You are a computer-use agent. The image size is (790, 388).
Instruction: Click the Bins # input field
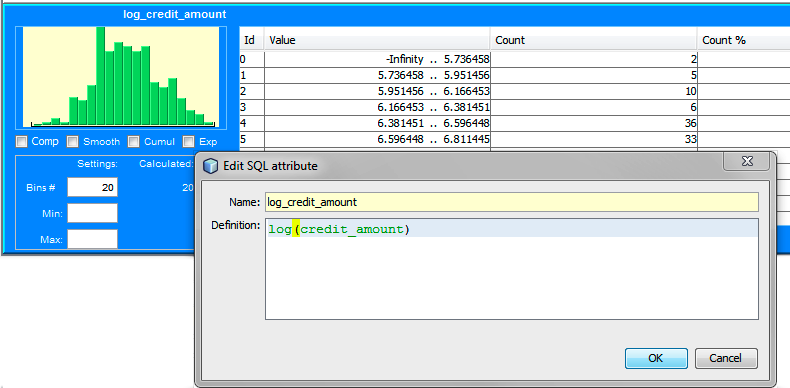[x=93, y=187]
